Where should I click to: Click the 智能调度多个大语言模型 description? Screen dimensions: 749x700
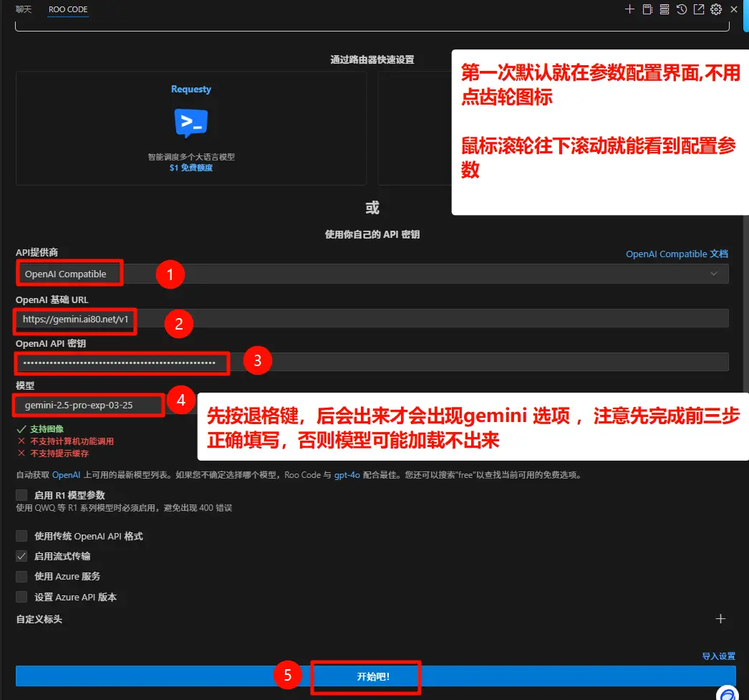(191, 157)
